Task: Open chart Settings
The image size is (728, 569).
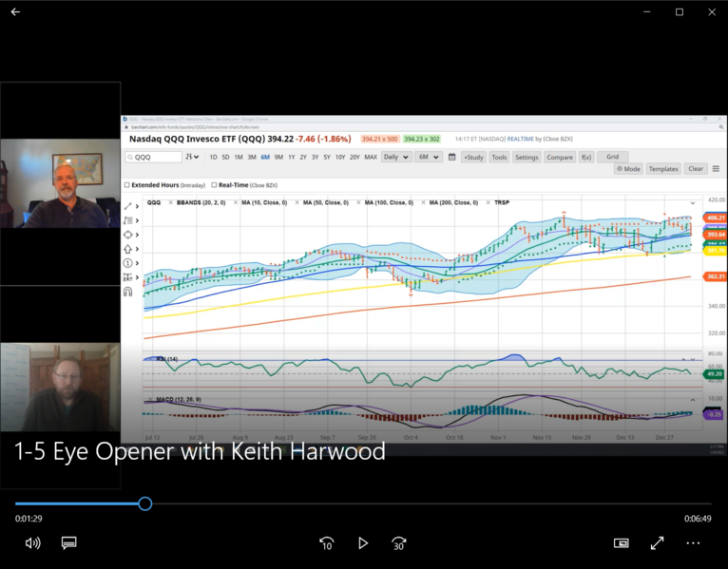Action: [x=527, y=158]
